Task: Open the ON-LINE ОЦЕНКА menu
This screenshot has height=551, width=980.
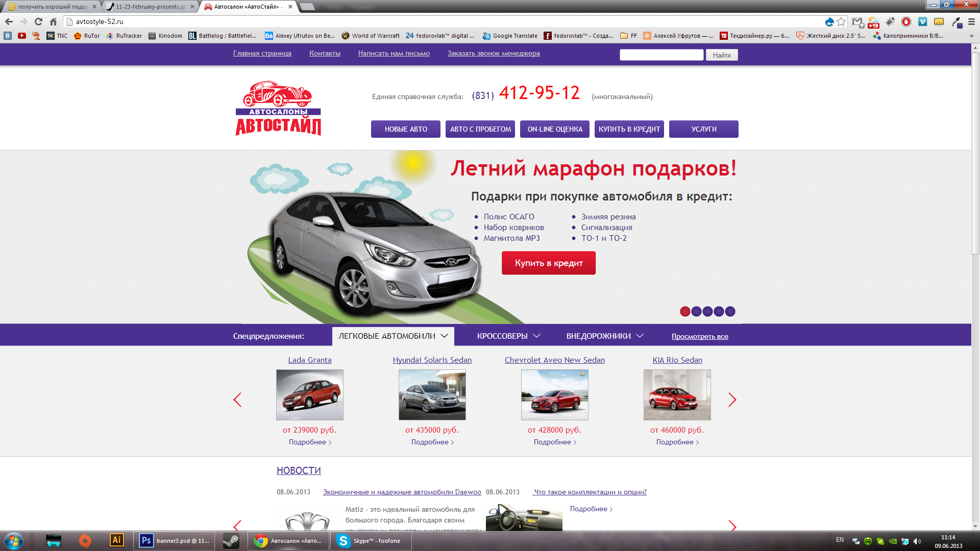Action: point(555,129)
